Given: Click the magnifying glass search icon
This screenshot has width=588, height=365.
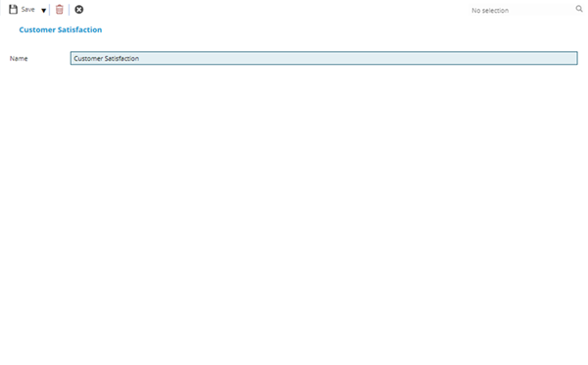Looking at the screenshot, I should 579,9.
